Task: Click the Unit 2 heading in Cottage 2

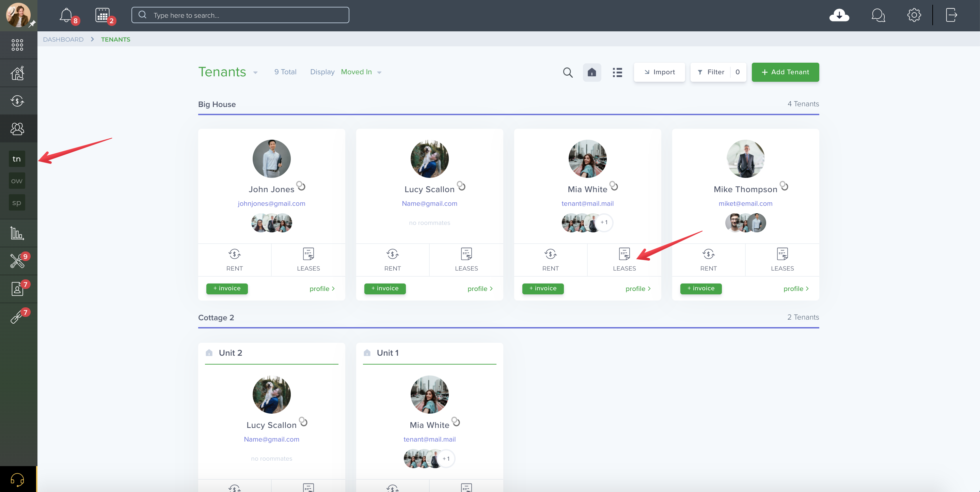Action: point(230,353)
